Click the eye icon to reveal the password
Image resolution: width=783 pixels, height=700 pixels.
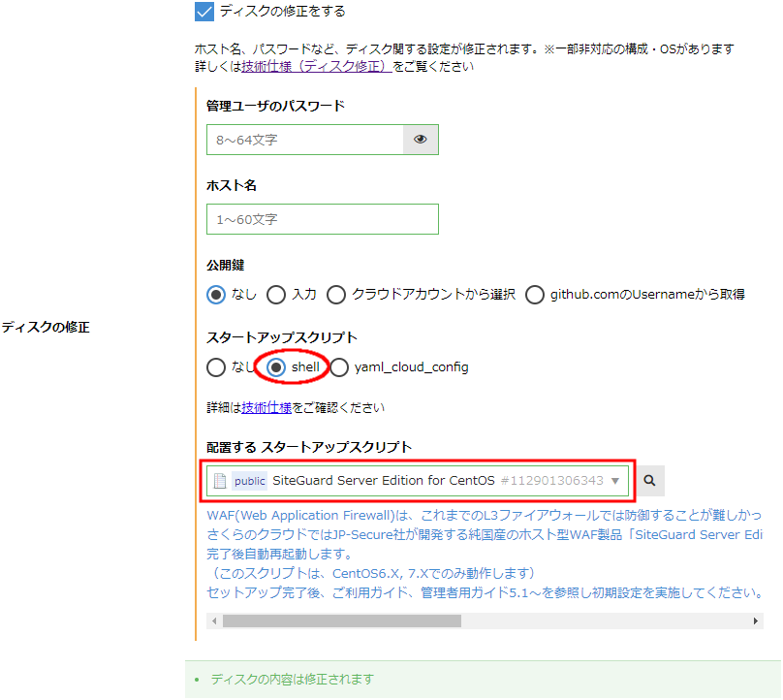421,140
